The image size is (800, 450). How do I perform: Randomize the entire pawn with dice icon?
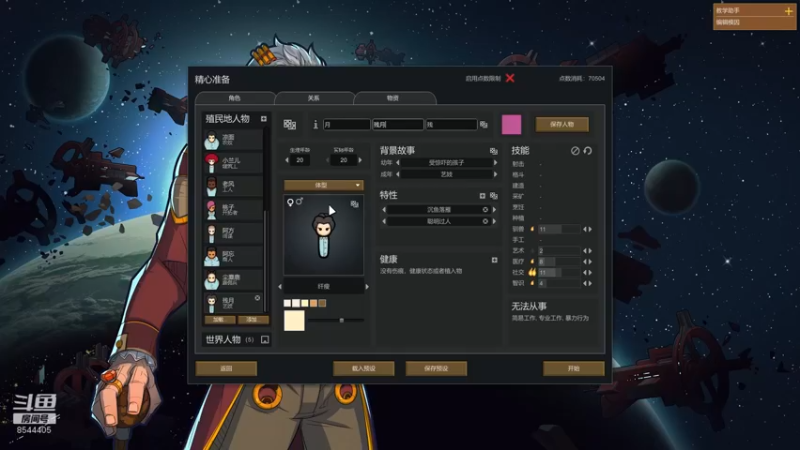[x=290, y=124]
